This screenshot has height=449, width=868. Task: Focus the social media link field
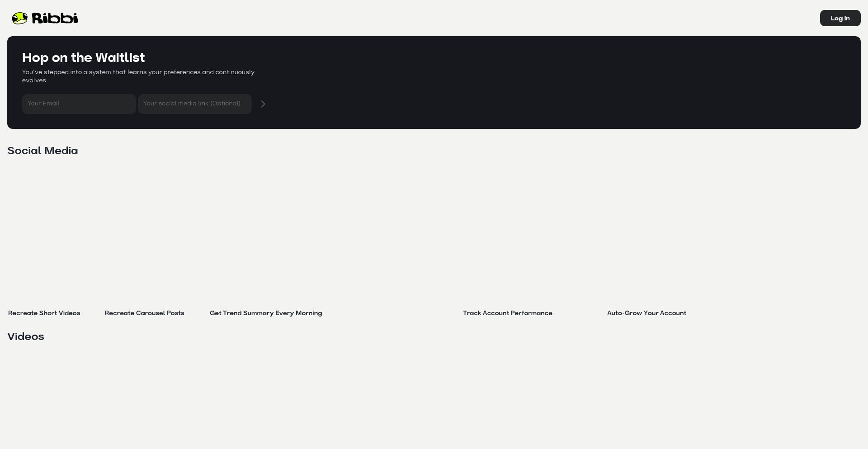pyautogui.click(x=194, y=104)
